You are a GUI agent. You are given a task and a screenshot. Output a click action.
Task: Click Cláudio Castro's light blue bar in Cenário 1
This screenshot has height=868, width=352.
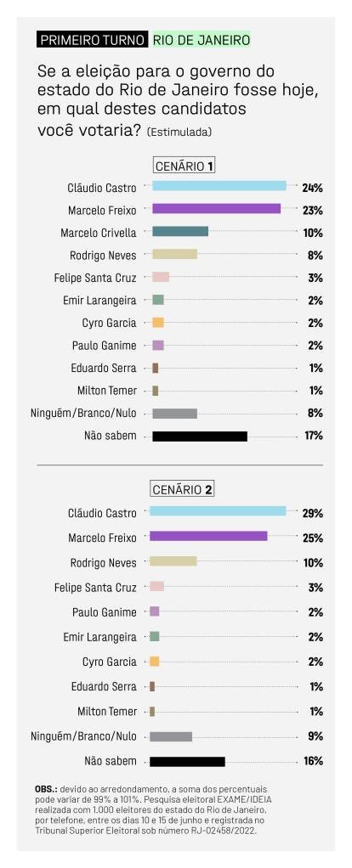coord(219,186)
